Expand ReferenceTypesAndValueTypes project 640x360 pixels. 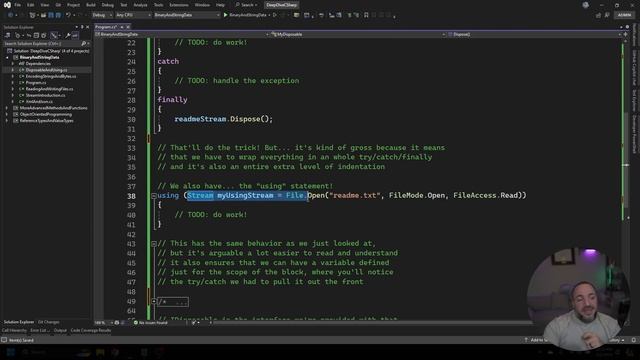click(x=7, y=121)
